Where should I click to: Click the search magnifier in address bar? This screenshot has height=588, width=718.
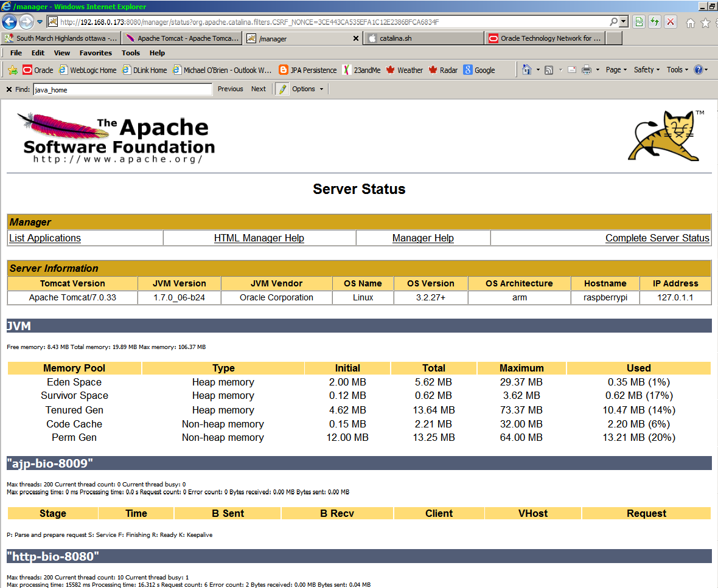pyautogui.click(x=613, y=21)
